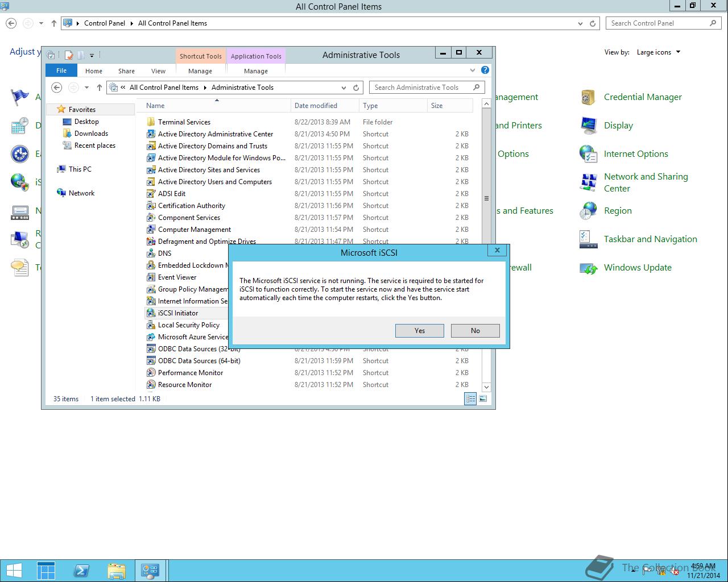
Task: Switch to the Share ribbon tab
Action: pos(126,71)
